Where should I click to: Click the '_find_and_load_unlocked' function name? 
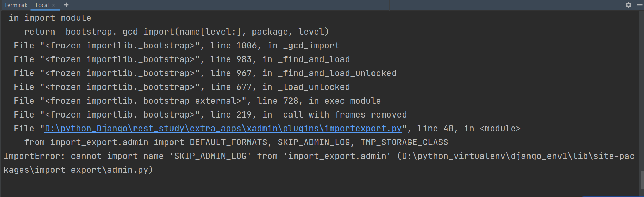click(337, 73)
